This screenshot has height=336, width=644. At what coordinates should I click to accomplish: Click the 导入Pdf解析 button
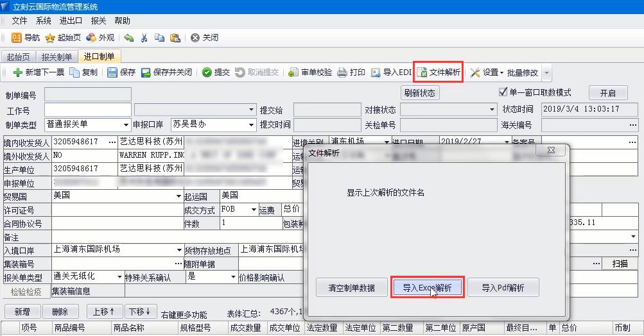(503, 288)
